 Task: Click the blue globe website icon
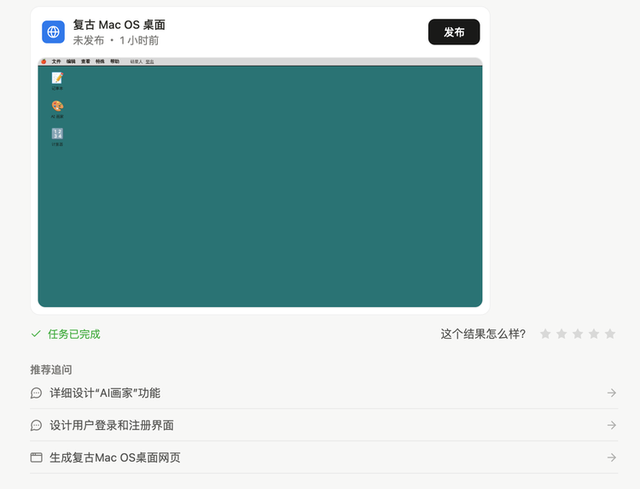coord(53,32)
